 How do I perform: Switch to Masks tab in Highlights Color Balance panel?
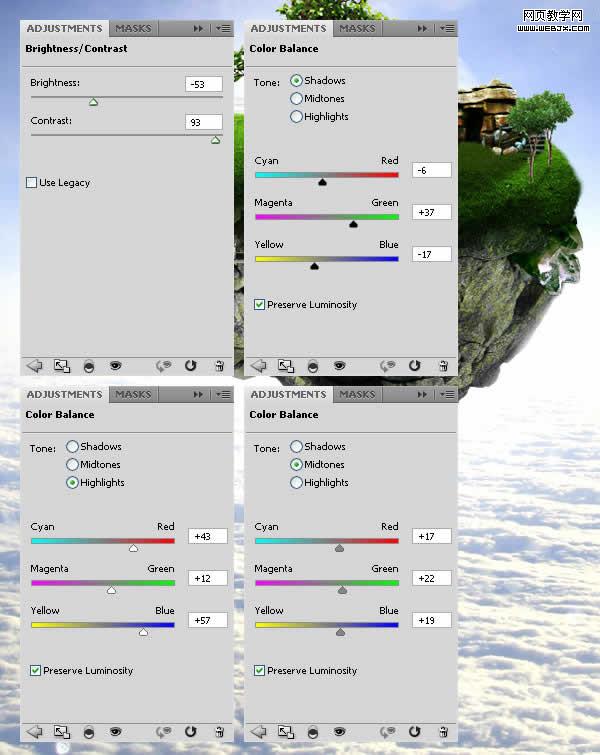point(133,394)
